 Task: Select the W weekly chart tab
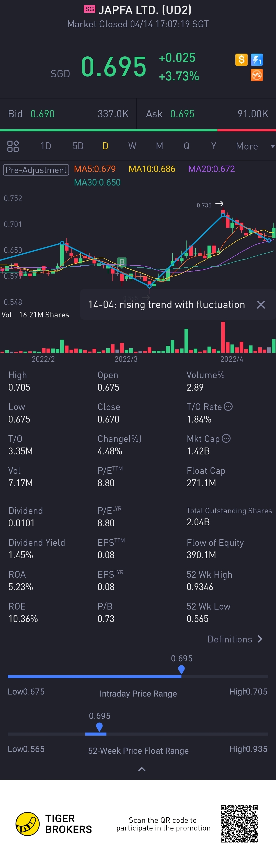tap(132, 146)
